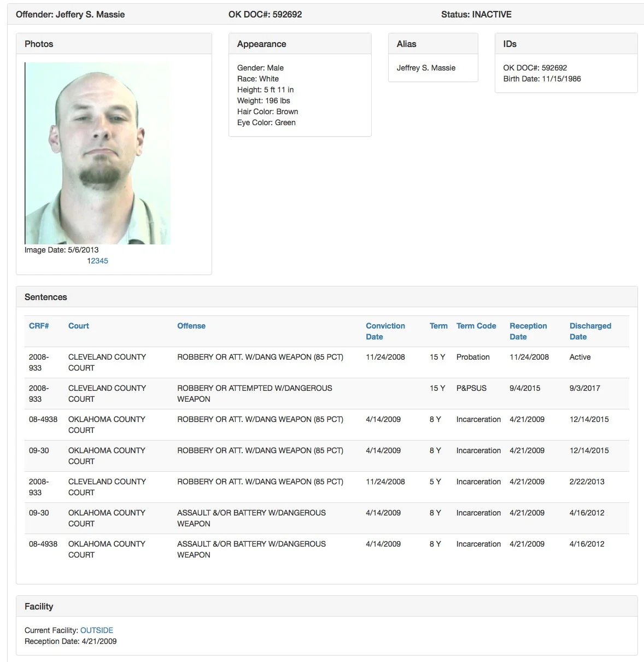The image size is (644, 662).
Task: Click the Photos panel heading
Action: 39,44
